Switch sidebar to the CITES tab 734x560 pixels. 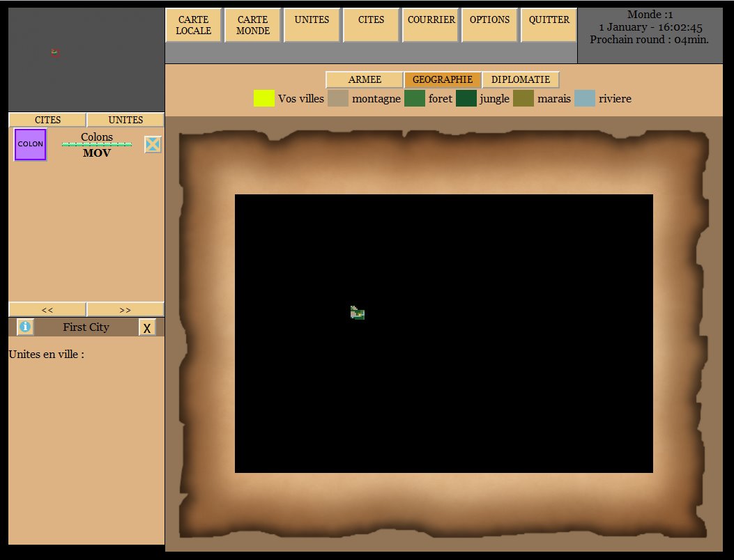click(x=47, y=120)
